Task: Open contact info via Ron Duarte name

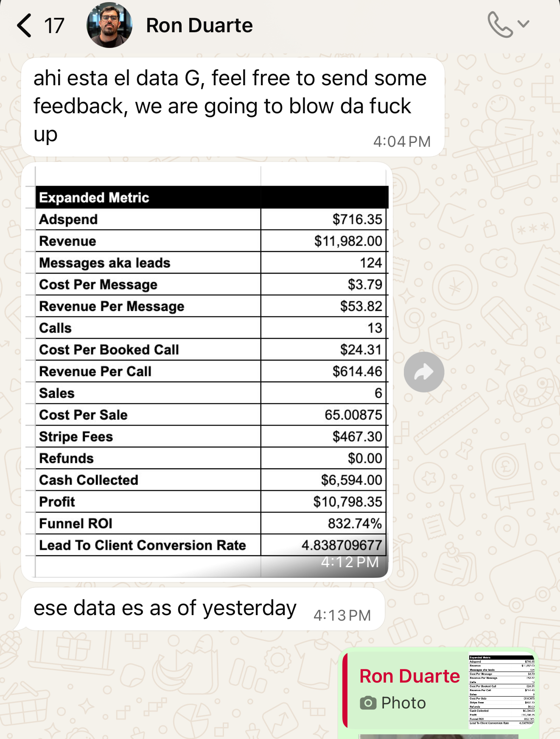Action: [x=199, y=25]
